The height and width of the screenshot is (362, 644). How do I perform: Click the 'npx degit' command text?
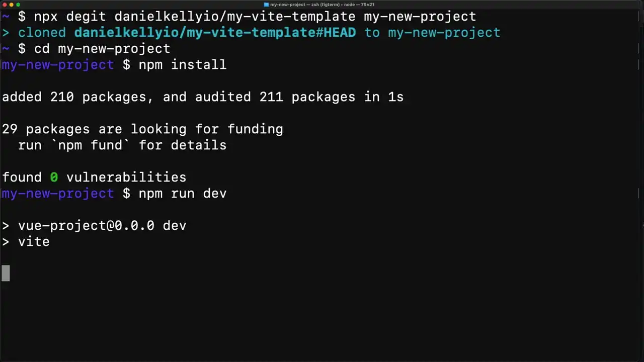point(70,17)
